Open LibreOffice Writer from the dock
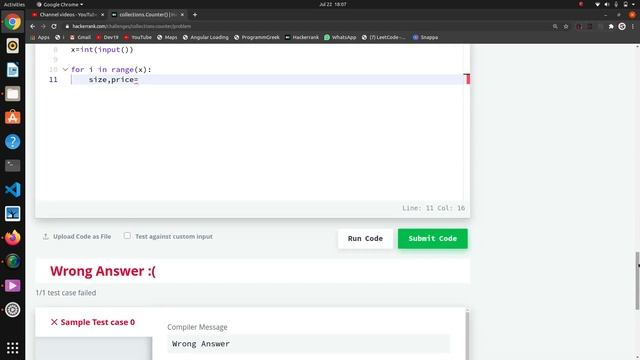Screen dimensions: 640x360 pos(12,70)
